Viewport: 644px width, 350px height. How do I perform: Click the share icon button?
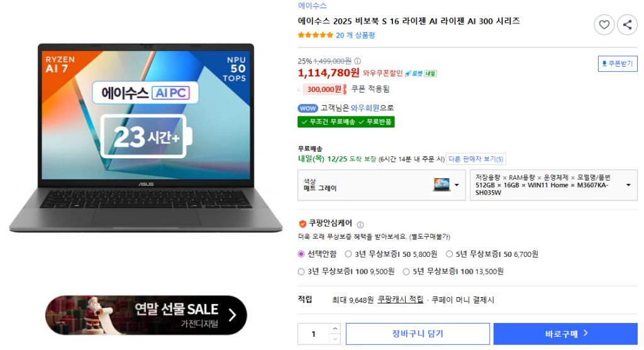point(627,25)
